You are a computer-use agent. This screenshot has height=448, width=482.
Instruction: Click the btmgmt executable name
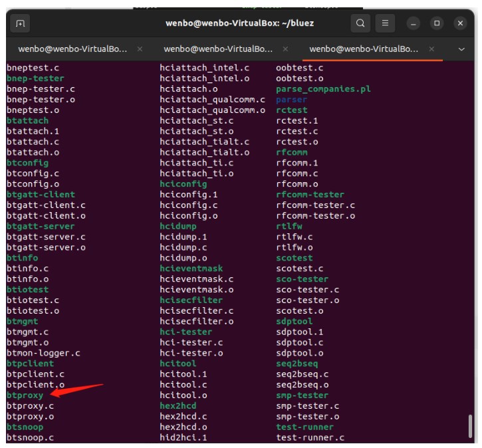point(23,322)
